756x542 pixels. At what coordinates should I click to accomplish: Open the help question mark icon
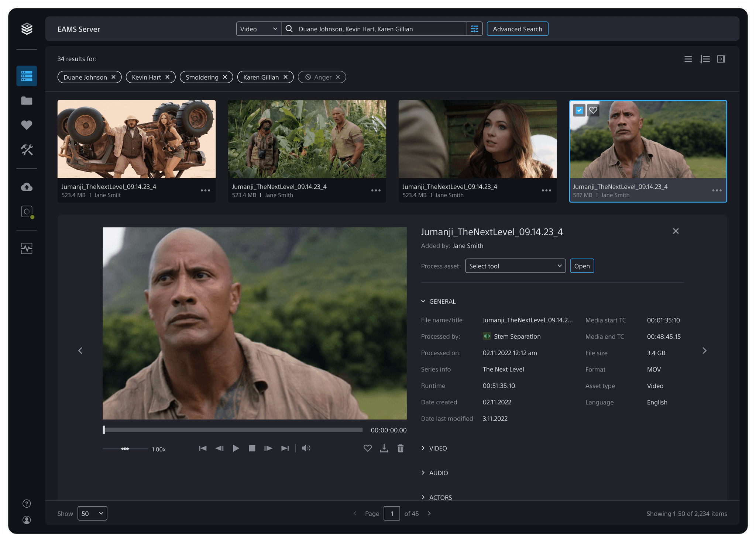[27, 504]
